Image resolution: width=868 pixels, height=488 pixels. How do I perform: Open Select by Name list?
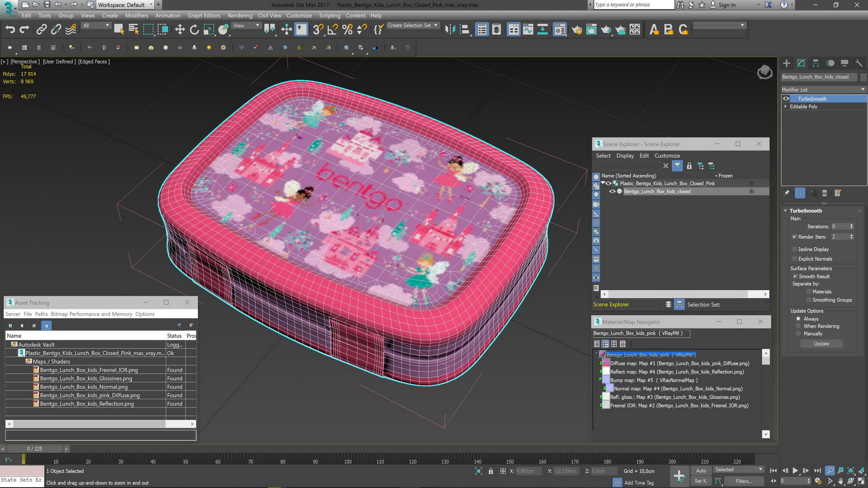(x=133, y=30)
